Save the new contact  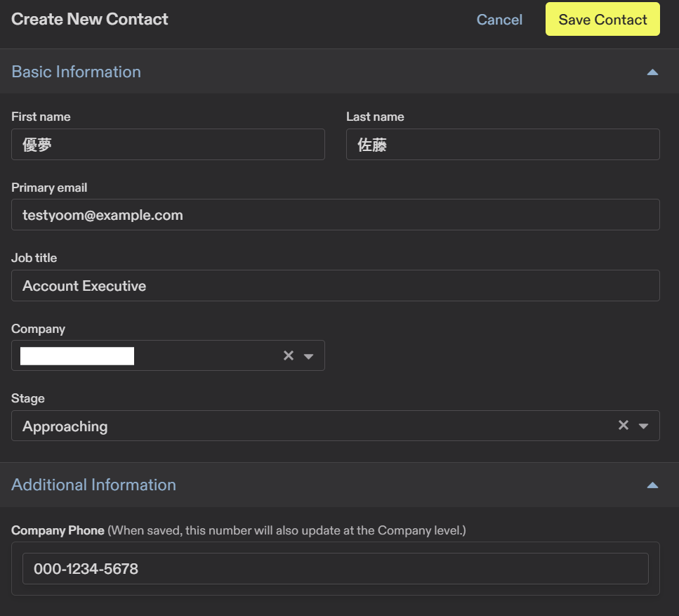602,20
